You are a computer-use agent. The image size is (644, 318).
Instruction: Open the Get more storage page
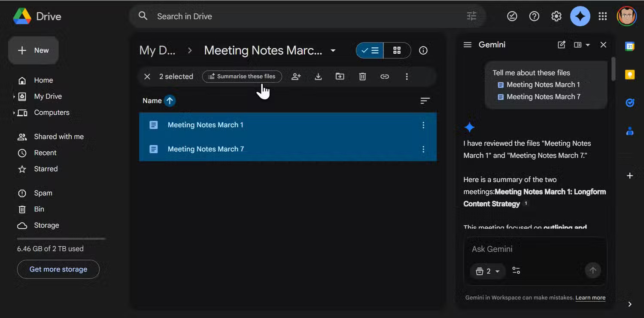(58, 269)
